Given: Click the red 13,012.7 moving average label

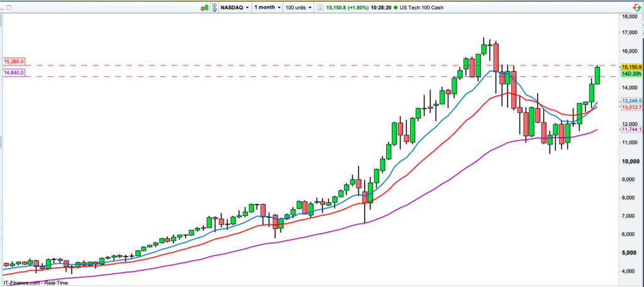Looking at the screenshot, I should point(631,107).
